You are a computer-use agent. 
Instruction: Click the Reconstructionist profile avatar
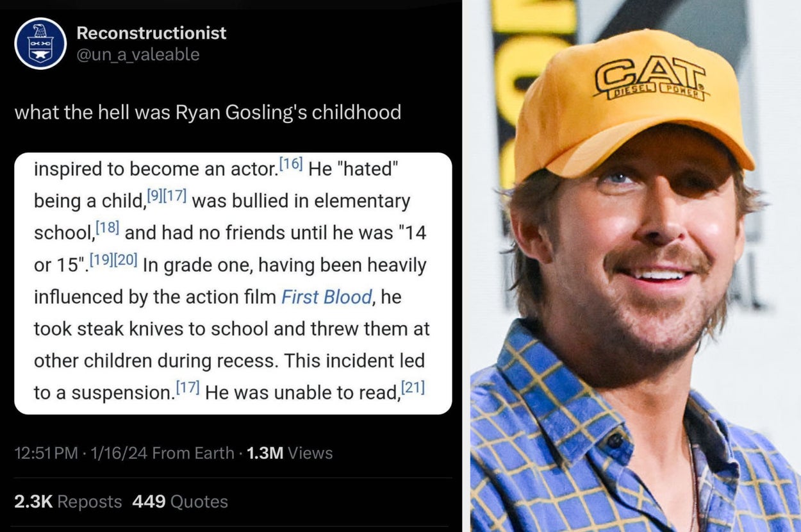pyautogui.click(x=40, y=44)
